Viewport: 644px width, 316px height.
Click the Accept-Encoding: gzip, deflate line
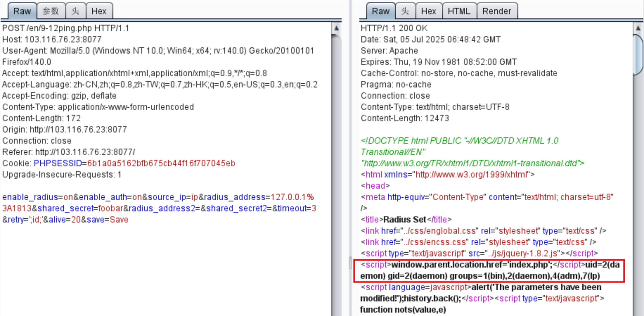click(59, 96)
